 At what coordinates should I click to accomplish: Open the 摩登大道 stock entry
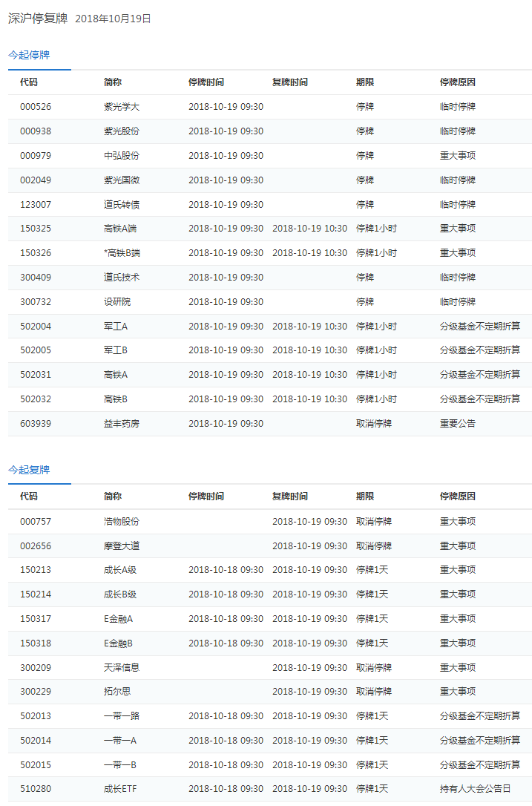[122, 546]
